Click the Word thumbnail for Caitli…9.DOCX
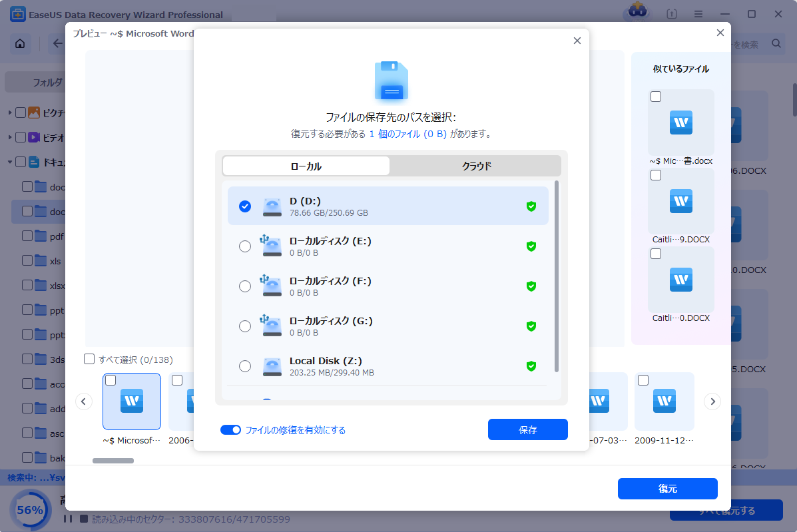 680,201
